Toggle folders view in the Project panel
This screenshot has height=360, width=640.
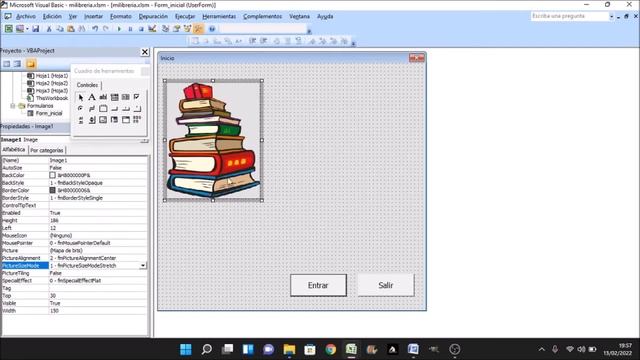click(x=31, y=64)
